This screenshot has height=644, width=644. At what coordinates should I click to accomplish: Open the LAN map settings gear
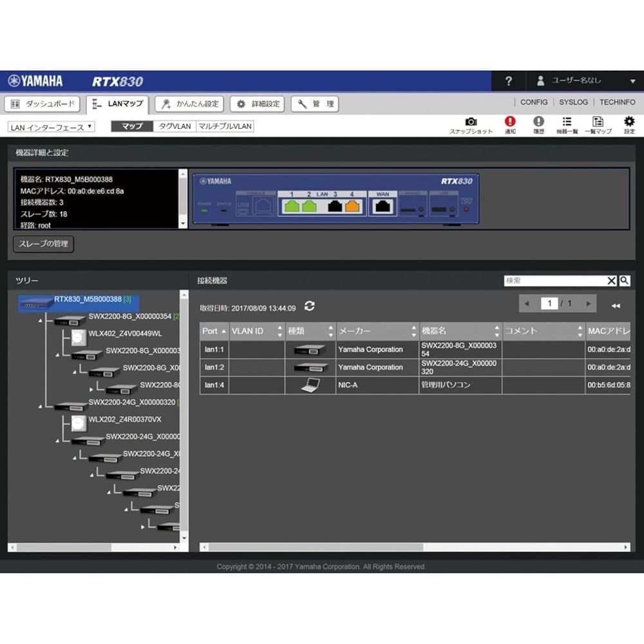(629, 122)
